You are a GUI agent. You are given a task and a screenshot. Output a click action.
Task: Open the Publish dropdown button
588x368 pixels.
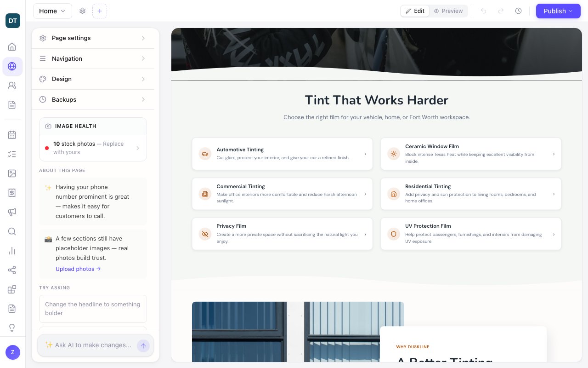pyautogui.click(x=558, y=11)
